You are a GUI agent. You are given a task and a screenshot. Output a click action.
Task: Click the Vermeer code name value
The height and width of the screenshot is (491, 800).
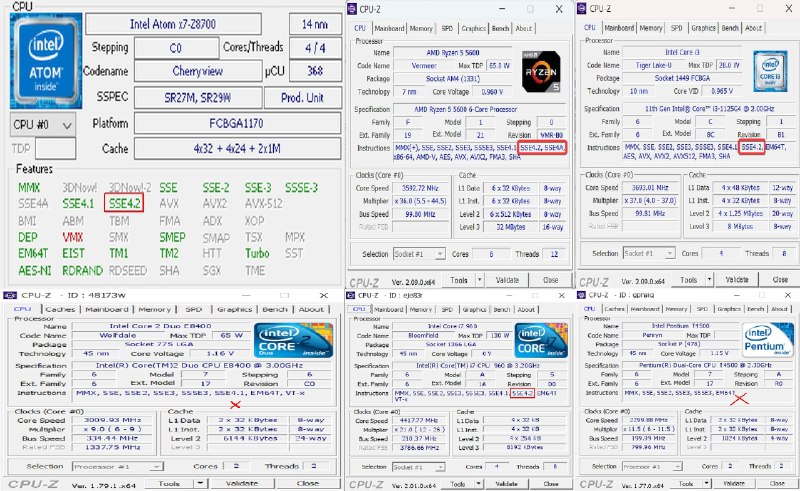tap(424, 66)
